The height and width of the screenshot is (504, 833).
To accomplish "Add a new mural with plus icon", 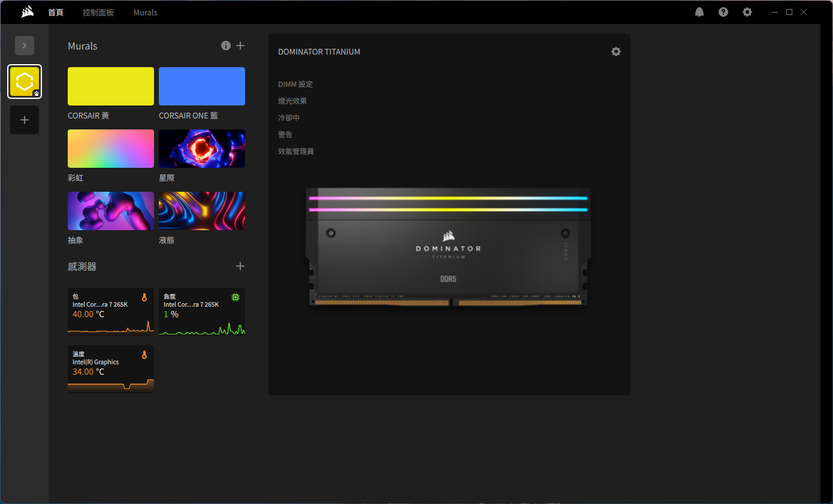I will point(240,46).
